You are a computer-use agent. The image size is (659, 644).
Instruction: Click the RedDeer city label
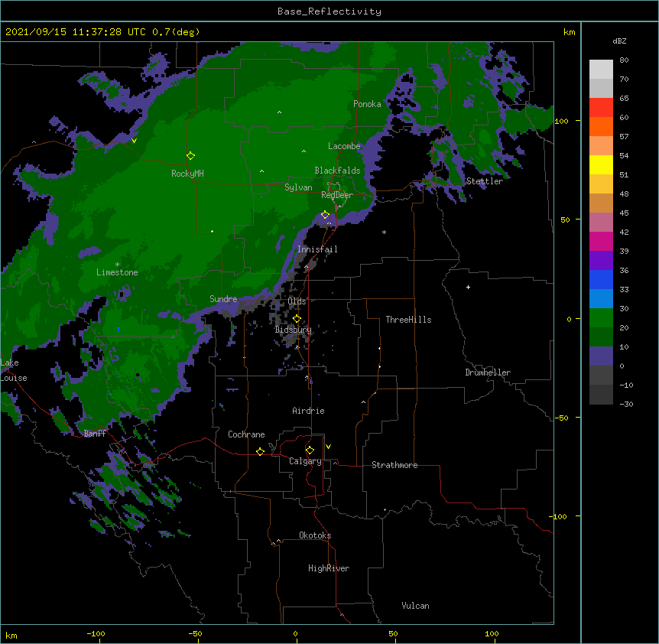coord(336,195)
